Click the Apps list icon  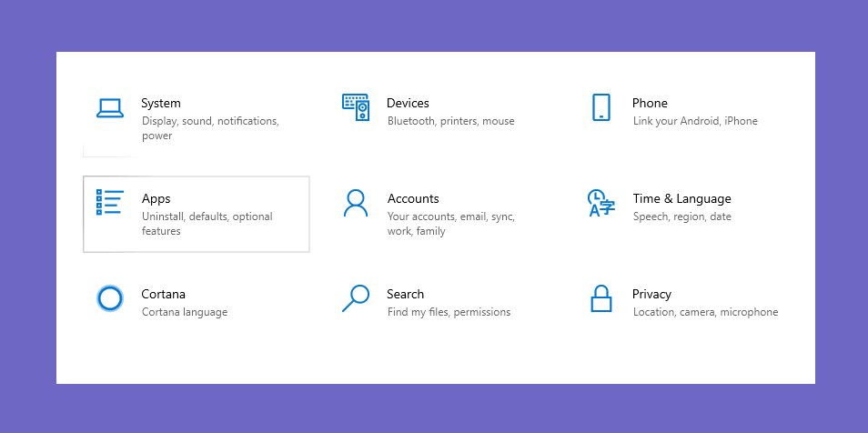point(109,202)
